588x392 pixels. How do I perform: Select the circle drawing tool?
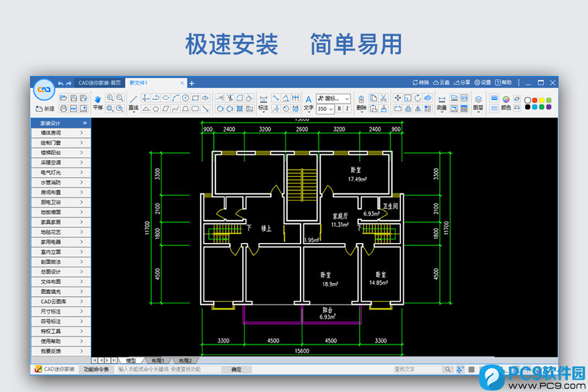pos(185,98)
